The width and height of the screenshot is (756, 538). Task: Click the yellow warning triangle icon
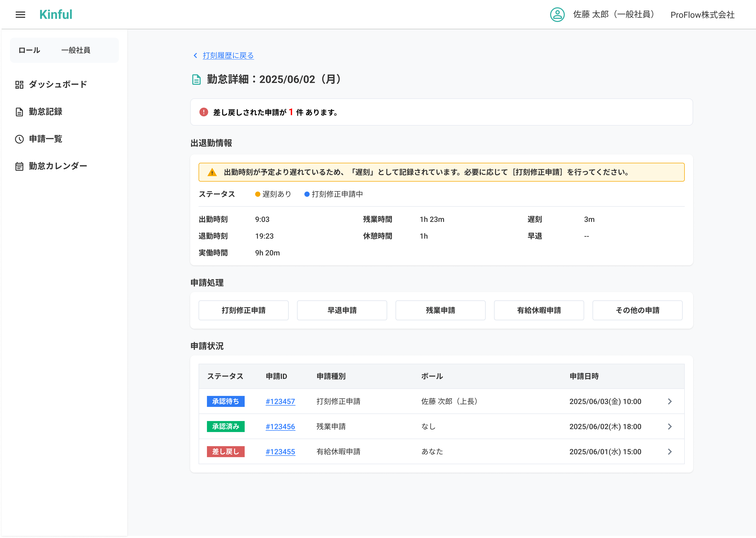212,172
